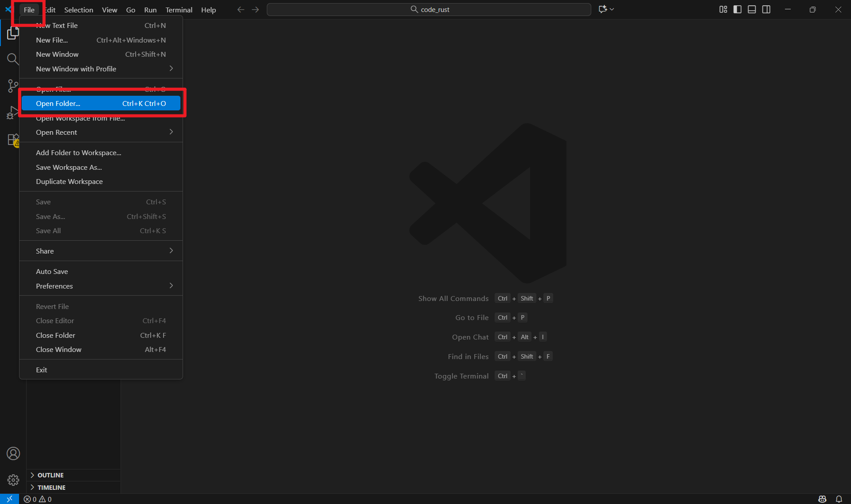The height and width of the screenshot is (504, 851).
Task: Open the Manage gear icon
Action: 13,480
